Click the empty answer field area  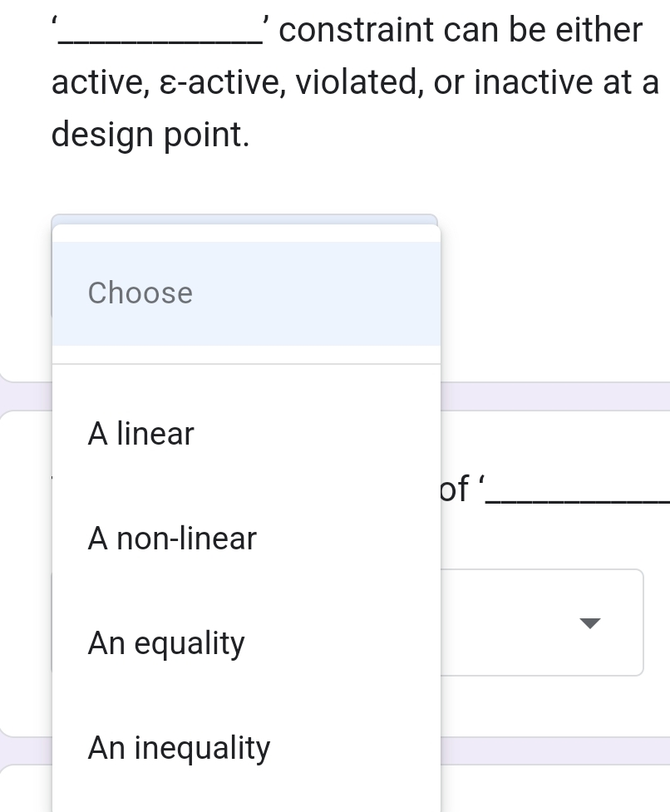(x=515, y=623)
